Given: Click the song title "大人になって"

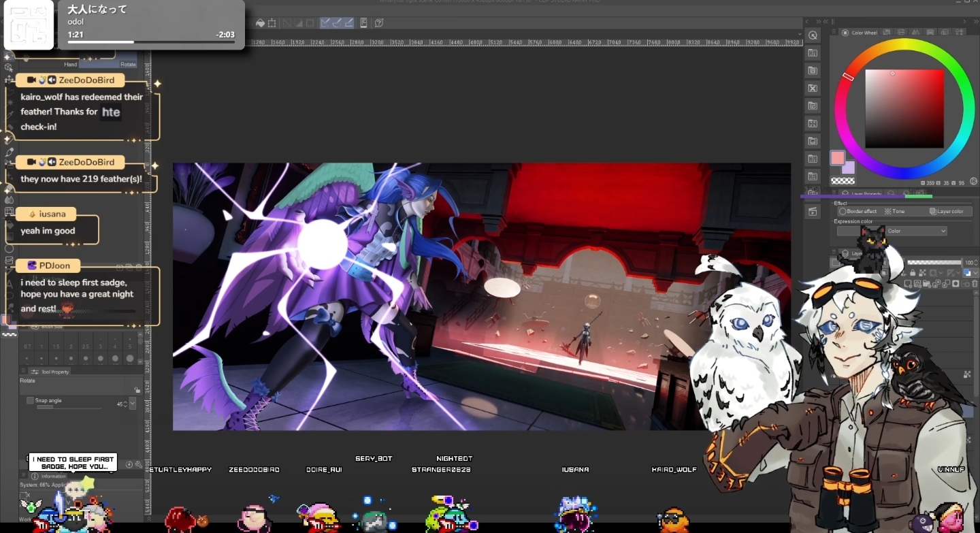Looking at the screenshot, I should coord(97,10).
